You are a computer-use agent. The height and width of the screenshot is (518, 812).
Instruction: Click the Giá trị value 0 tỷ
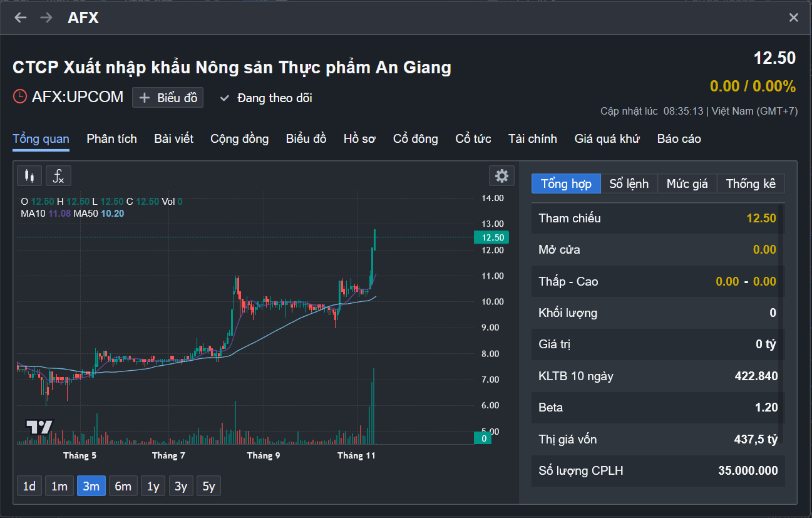pos(766,344)
